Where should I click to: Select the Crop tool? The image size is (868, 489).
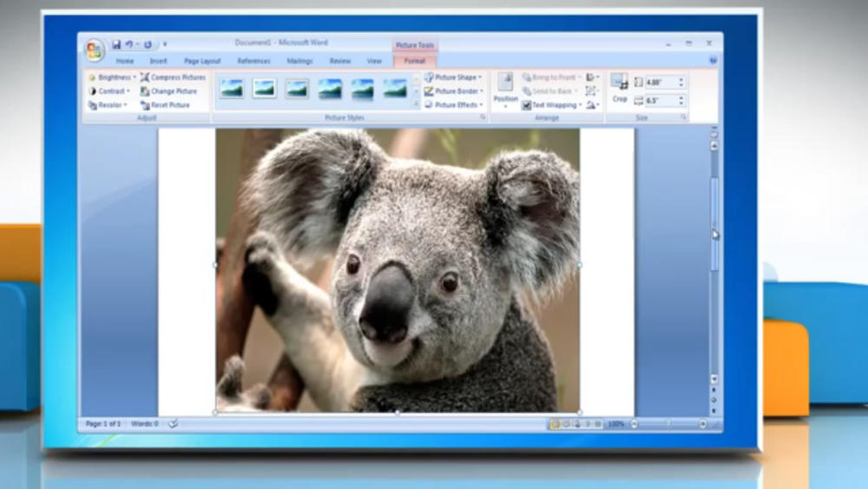[620, 88]
